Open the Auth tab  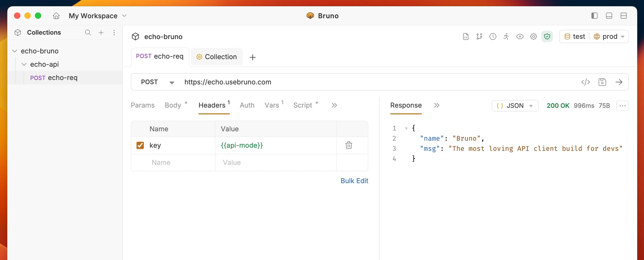point(247,105)
